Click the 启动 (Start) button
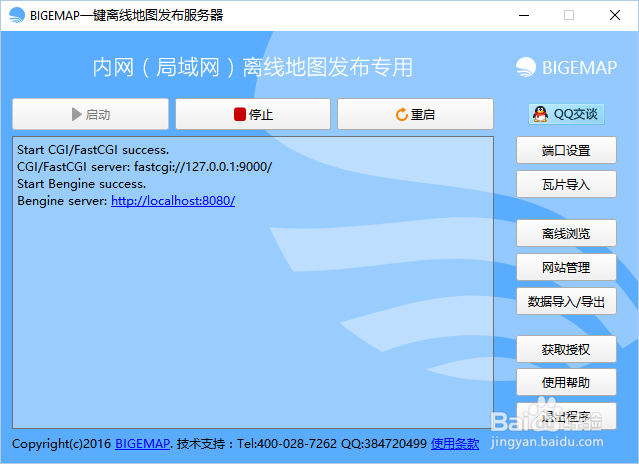 [x=90, y=114]
